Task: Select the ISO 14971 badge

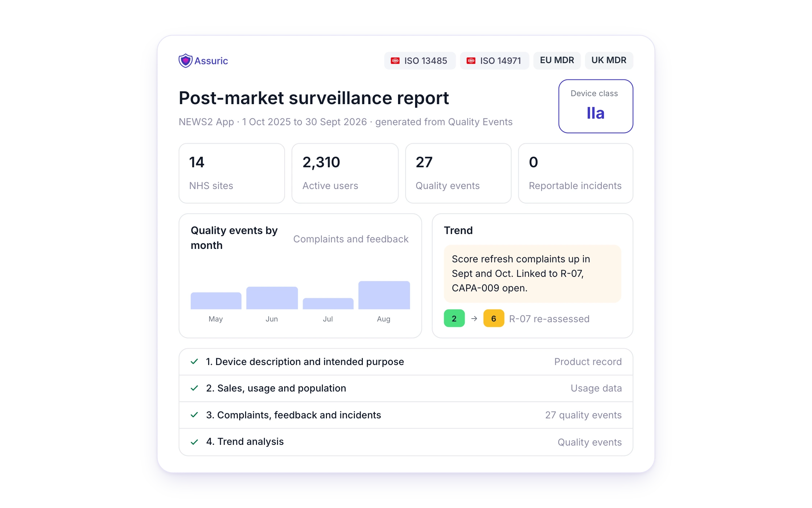Action: coord(494,61)
